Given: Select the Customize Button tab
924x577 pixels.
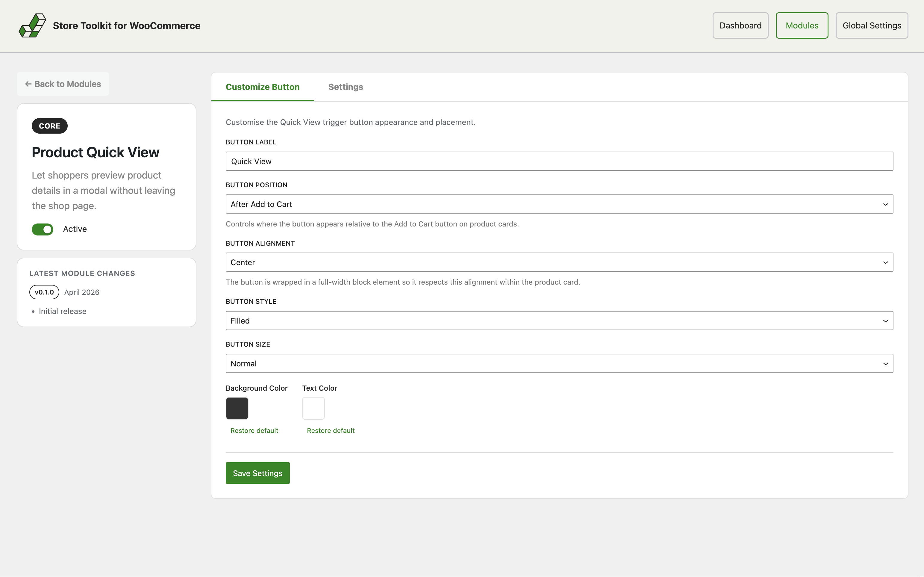Looking at the screenshot, I should click(262, 87).
